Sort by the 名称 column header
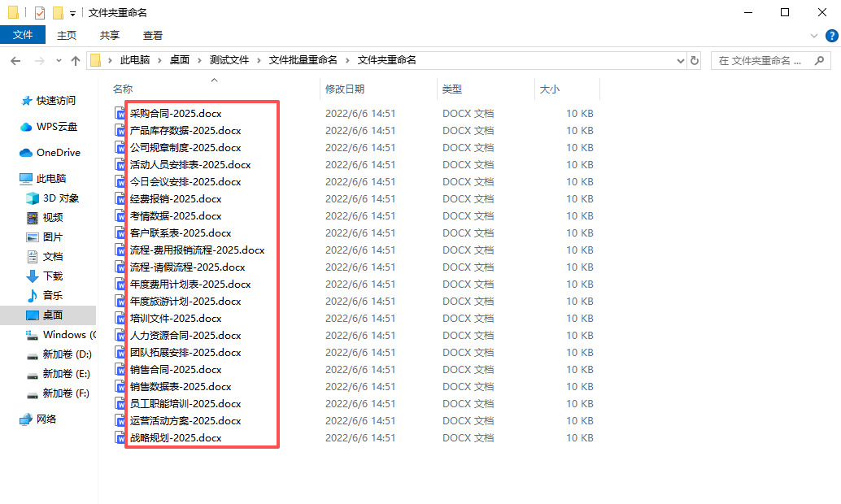Viewport: 841px width, 504px height. (x=123, y=89)
